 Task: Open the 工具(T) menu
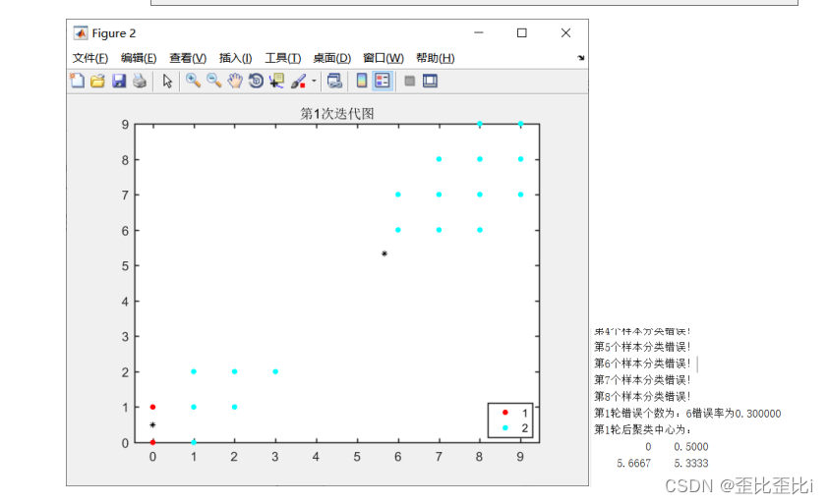point(282,58)
